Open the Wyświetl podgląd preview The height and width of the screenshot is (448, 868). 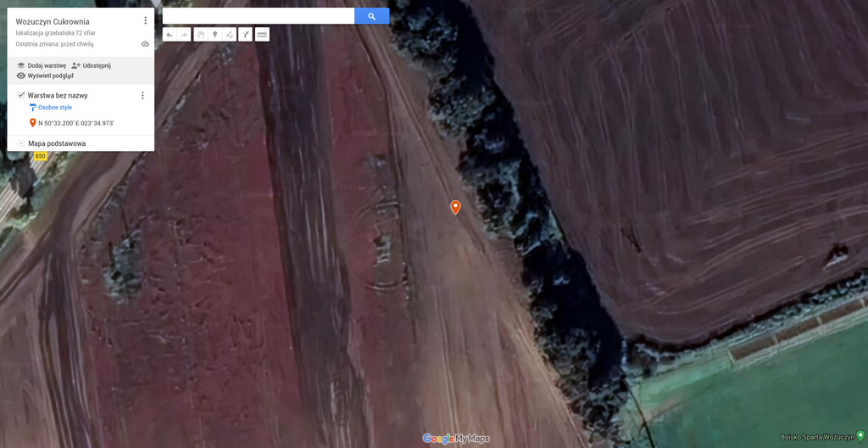[49, 76]
